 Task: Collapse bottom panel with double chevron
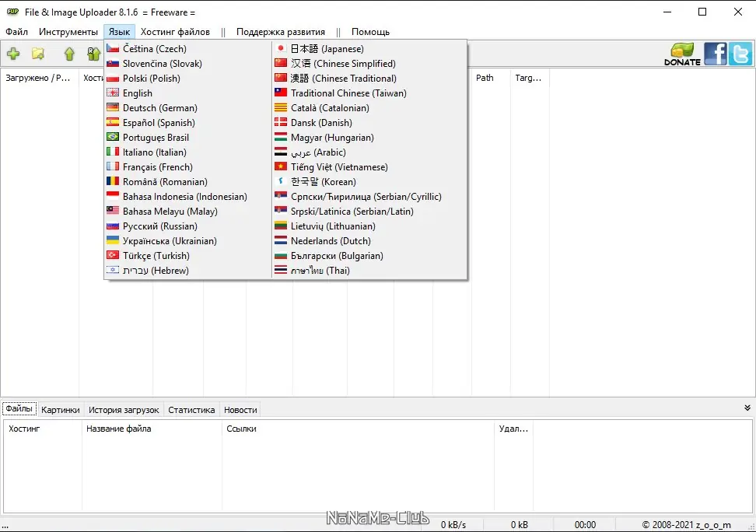(747, 408)
